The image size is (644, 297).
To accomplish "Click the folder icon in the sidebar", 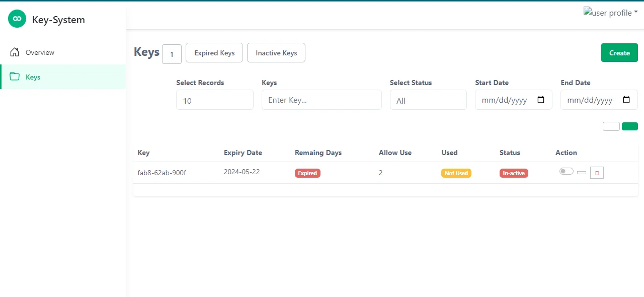I will point(15,77).
